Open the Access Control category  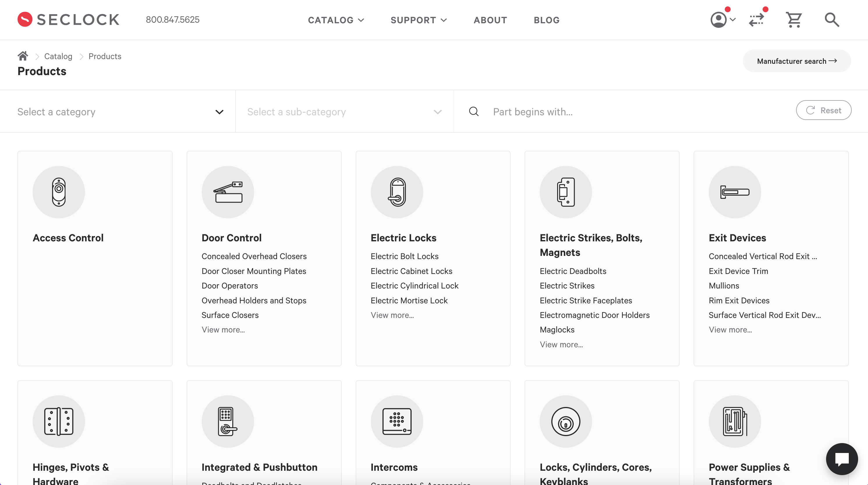tap(68, 238)
